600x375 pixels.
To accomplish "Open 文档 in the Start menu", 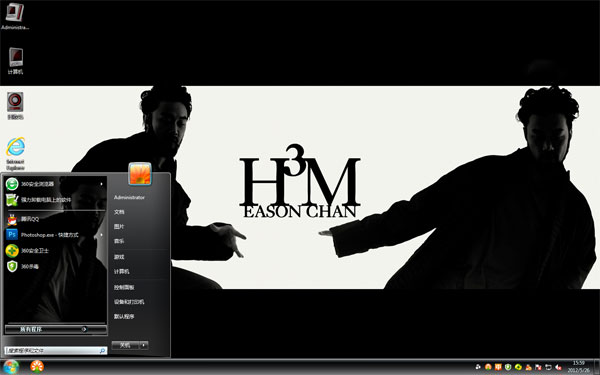I will tap(119, 212).
